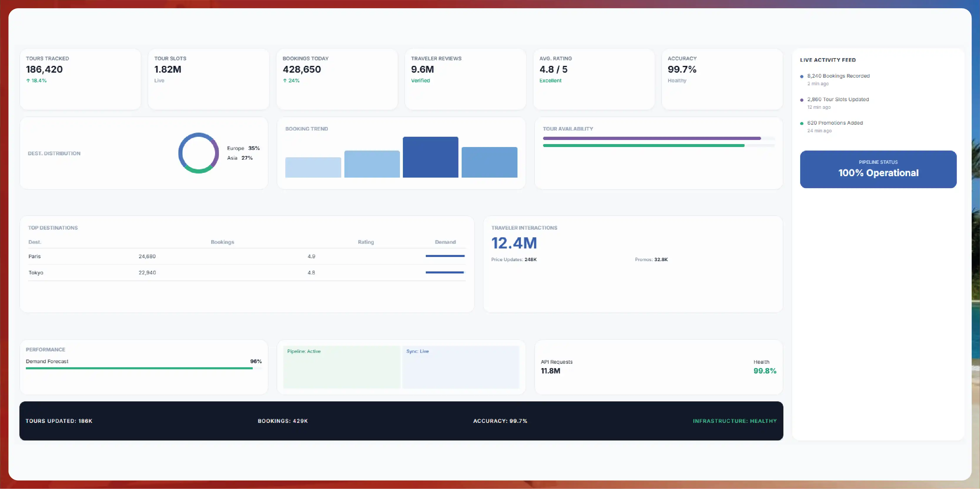This screenshot has width=980, height=489.
Task: Select the purple dot beside Tour Slots Updated
Action: 802,100
